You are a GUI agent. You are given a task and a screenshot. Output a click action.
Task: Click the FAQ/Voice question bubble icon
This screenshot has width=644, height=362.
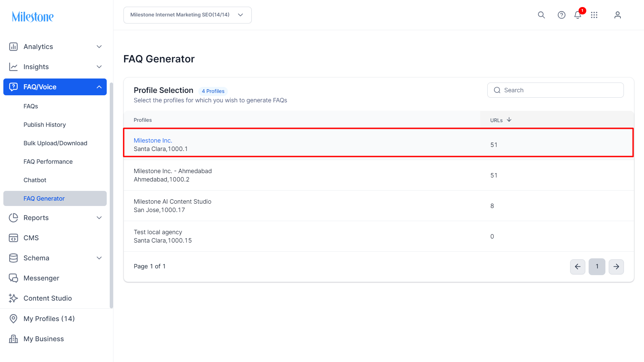click(x=13, y=87)
